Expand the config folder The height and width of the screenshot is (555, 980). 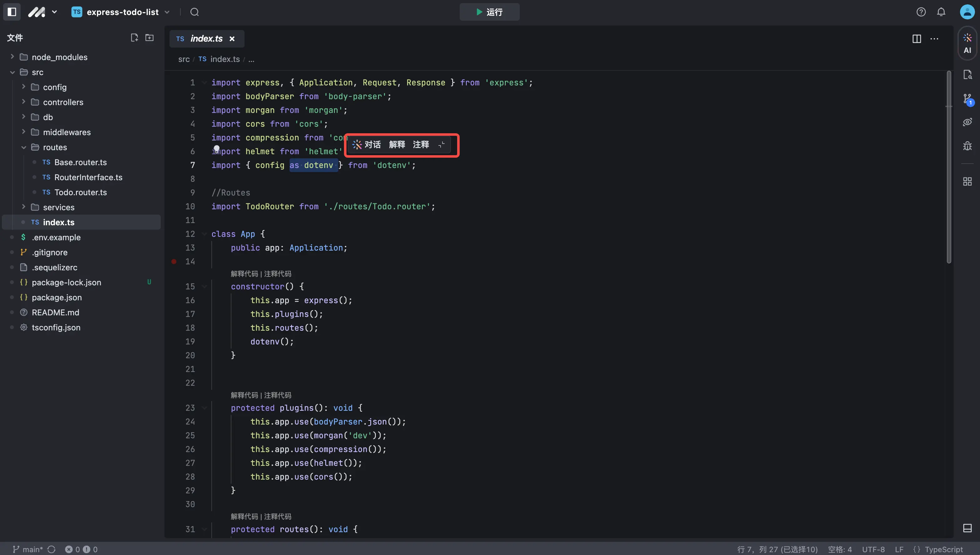click(81, 87)
